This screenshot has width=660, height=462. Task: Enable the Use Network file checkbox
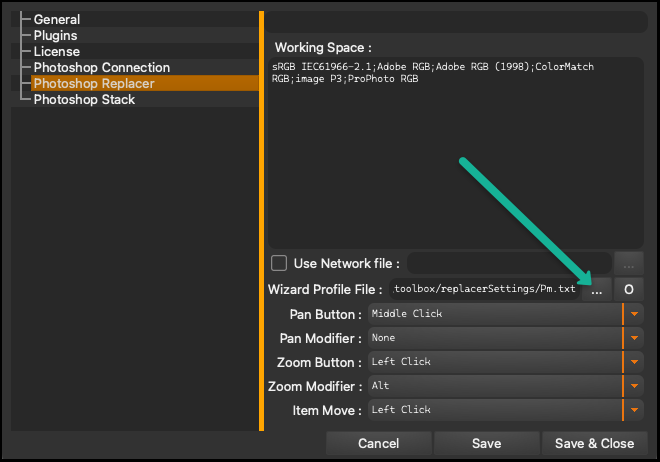(x=279, y=263)
